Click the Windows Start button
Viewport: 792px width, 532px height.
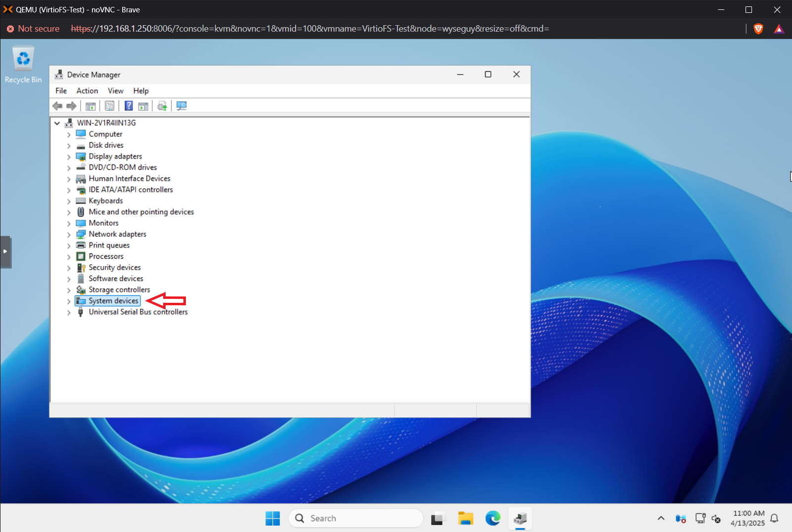272,518
